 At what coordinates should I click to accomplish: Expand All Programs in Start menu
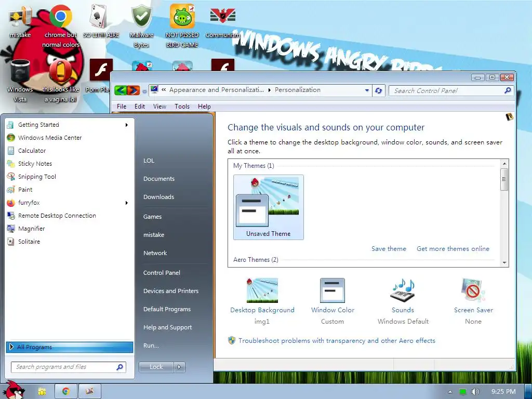tap(69, 347)
